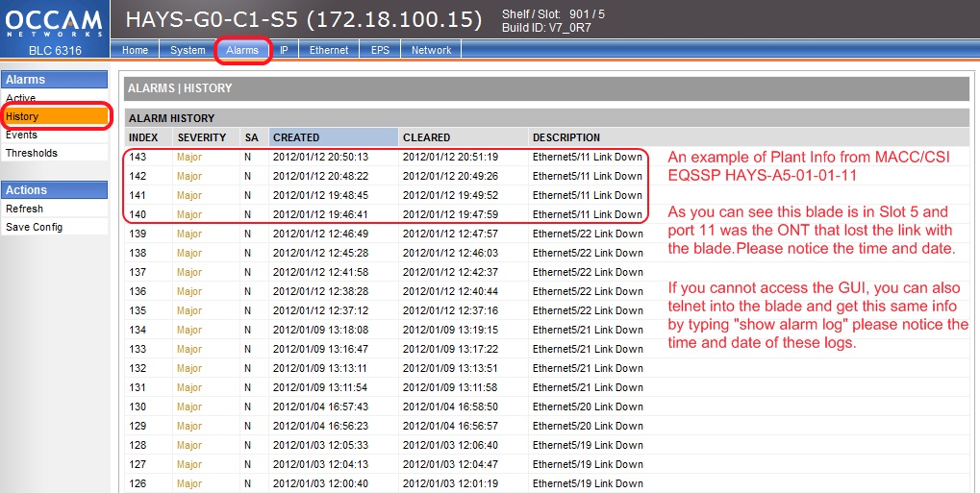This screenshot has width=980, height=493.
Task: Open Events in the sidebar
Action: pyautogui.click(x=22, y=135)
